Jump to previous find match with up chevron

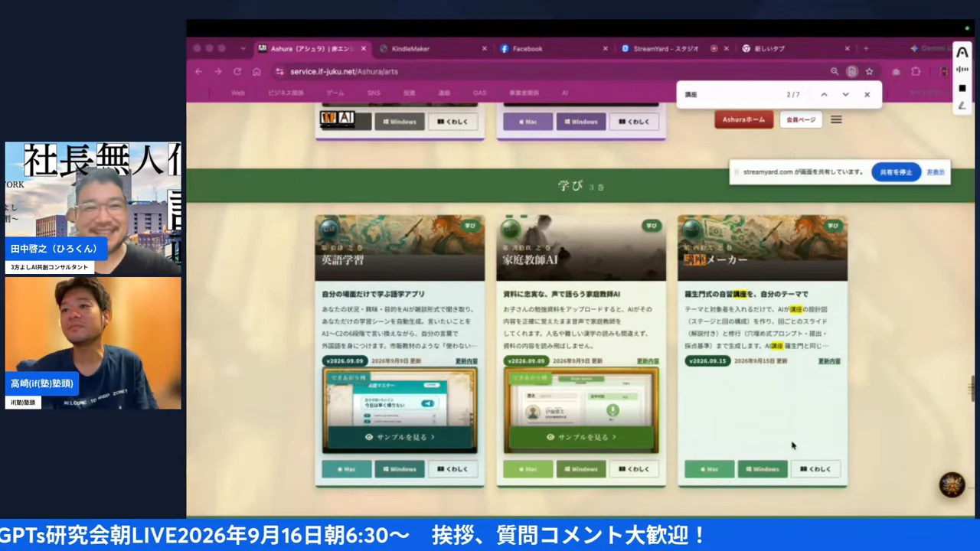point(824,94)
